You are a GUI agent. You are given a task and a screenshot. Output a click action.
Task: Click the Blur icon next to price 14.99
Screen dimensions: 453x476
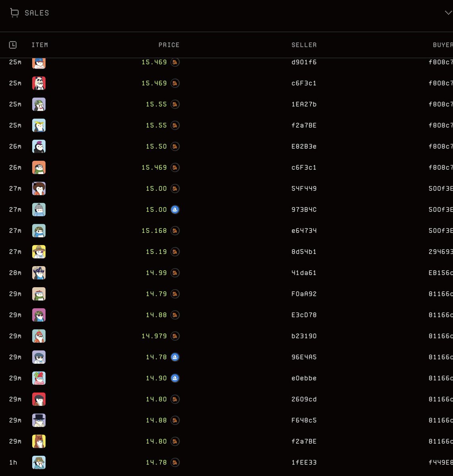click(x=175, y=273)
